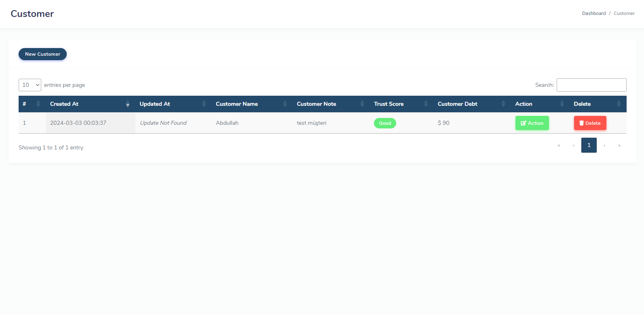Open the Dashboard breadcrumb link

click(x=593, y=13)
